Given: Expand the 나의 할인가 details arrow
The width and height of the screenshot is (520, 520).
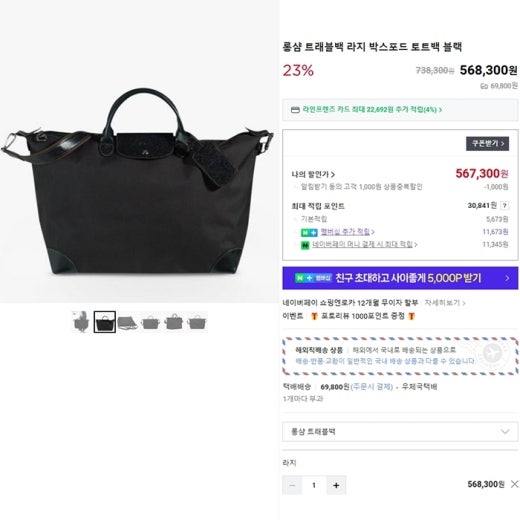Looking at the screenshot, I should 333,174.
